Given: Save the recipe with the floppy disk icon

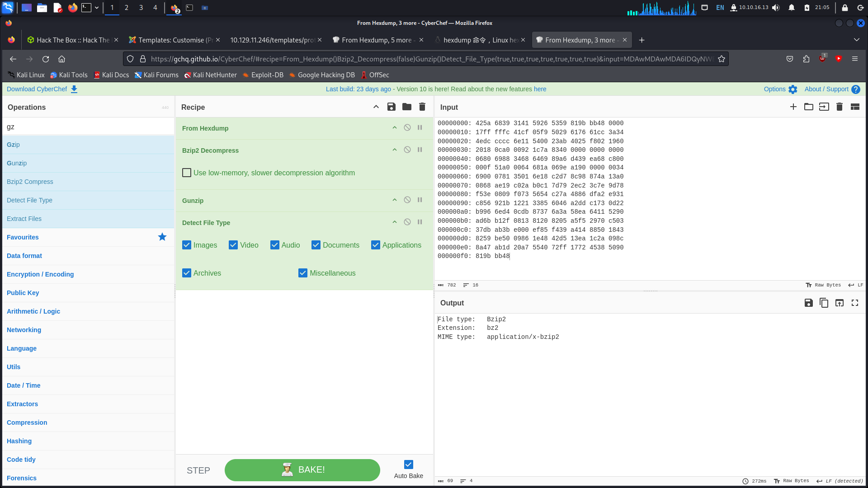Looking at the screenshot, I should pyautogui.click(x=391, y=107).
